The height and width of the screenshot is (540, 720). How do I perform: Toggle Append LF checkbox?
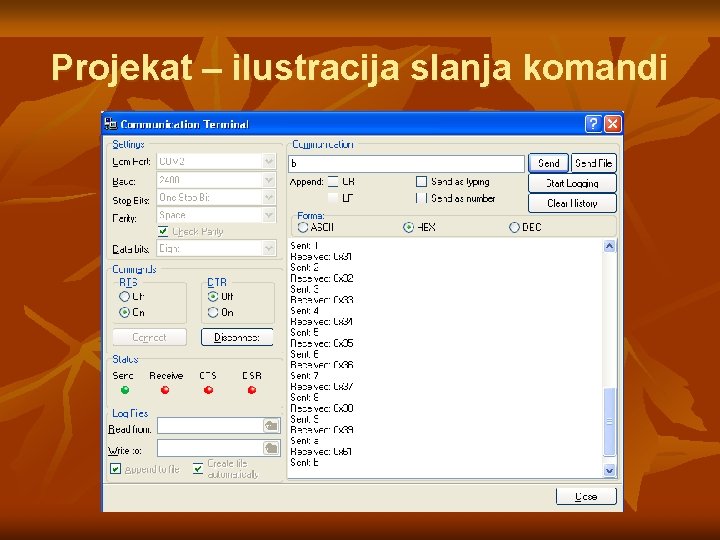coord(333,198)
